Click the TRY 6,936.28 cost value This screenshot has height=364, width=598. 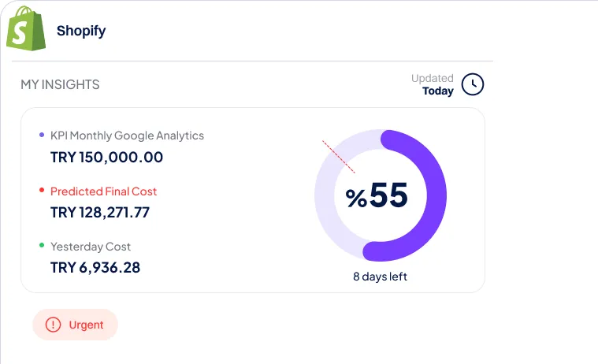[95, 267]
